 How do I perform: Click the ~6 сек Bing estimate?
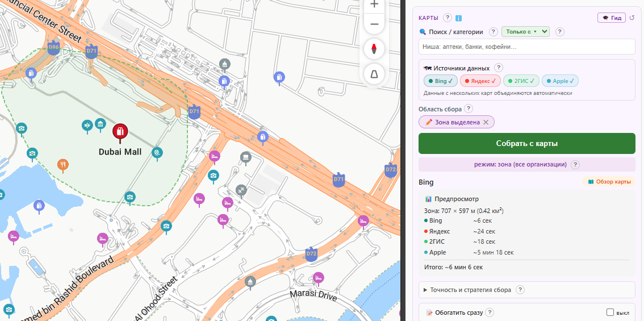point(483,220)
